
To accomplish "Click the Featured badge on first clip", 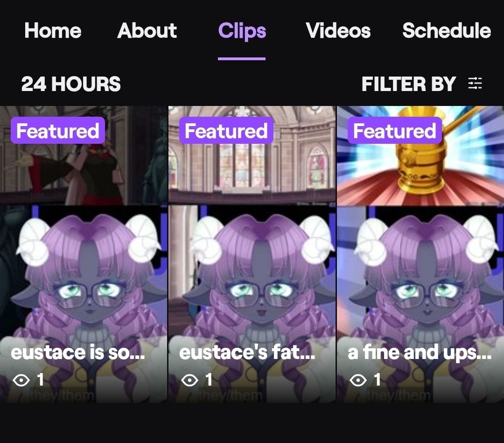I will 58,130.
